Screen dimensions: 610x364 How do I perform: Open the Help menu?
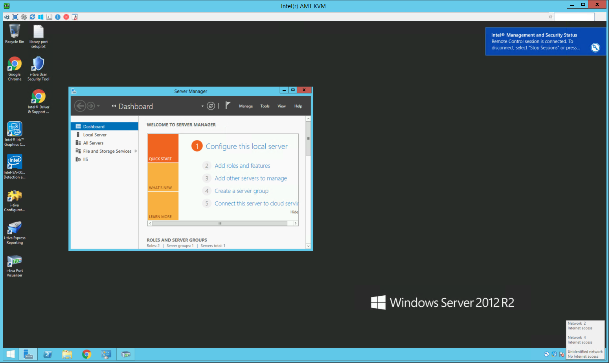tap(298, 106)
